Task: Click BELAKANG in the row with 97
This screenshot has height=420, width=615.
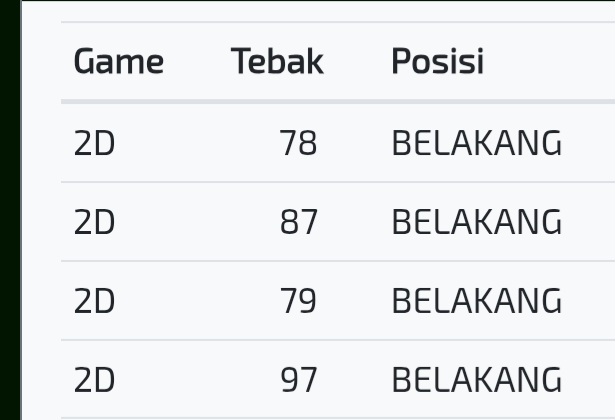Action: [x=476, y=380]
